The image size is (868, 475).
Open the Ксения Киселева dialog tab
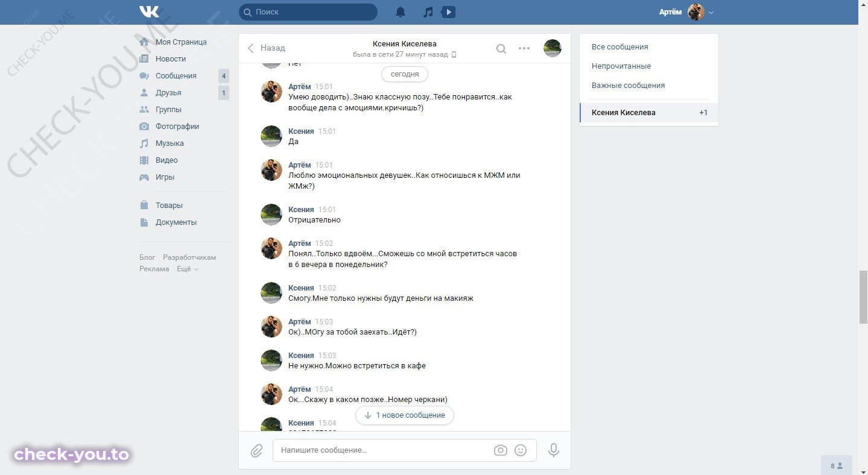[x=649, y=113]
